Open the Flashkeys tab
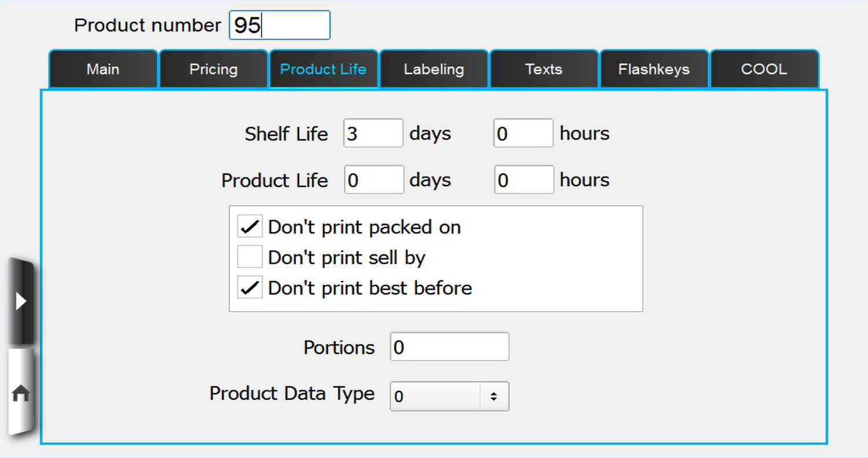Viewport: 868px width, 458px height. pos(654,69)
